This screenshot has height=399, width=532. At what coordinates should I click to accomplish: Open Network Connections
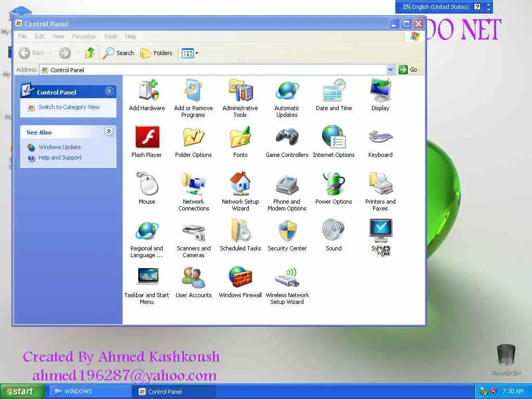click(x=193, y=192)
